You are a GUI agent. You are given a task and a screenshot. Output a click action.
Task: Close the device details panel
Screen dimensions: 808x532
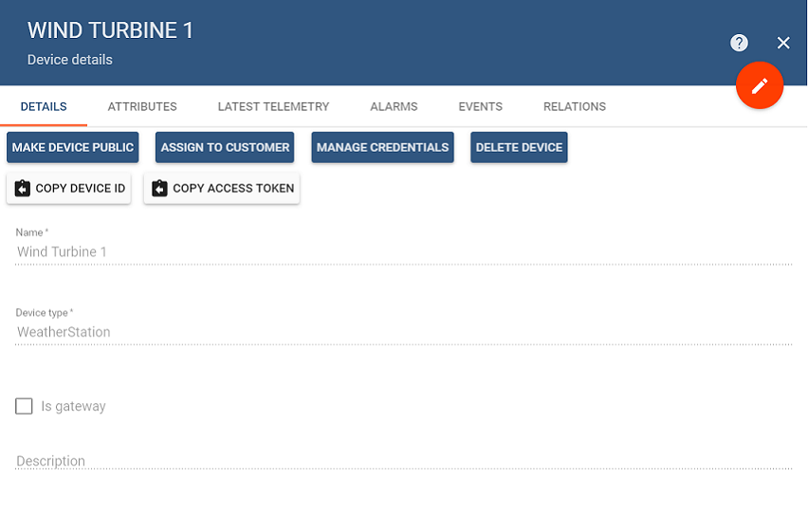point(783,43)
